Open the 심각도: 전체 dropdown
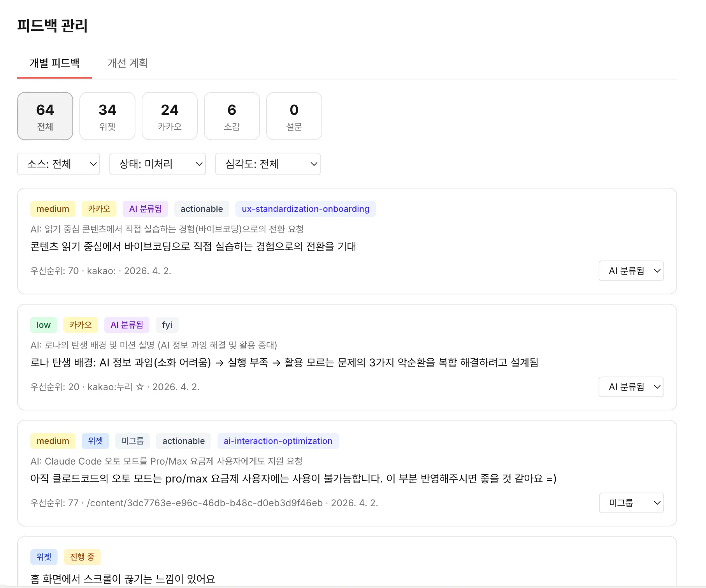This screenshot has width=706, height=588. [x=268, y=164]
